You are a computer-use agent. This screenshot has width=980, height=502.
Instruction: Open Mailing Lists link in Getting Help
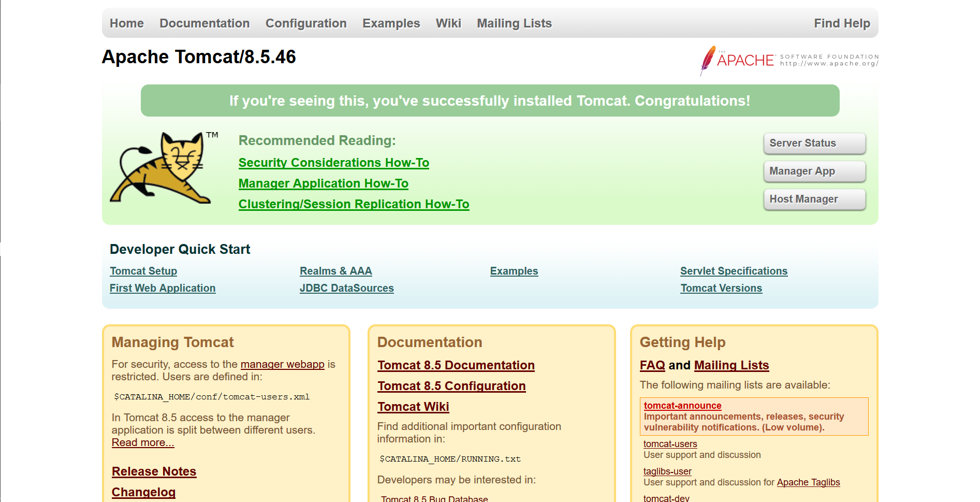click(x=732, y=365)
